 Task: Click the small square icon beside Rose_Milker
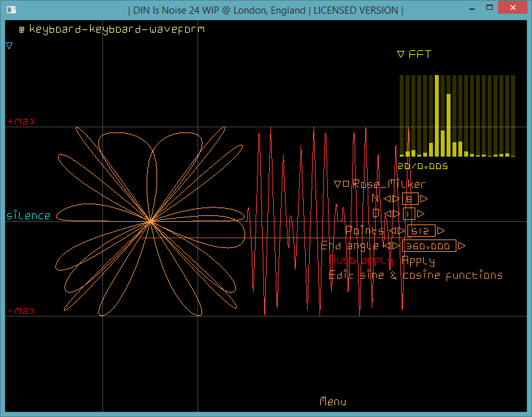pos(346,185)
